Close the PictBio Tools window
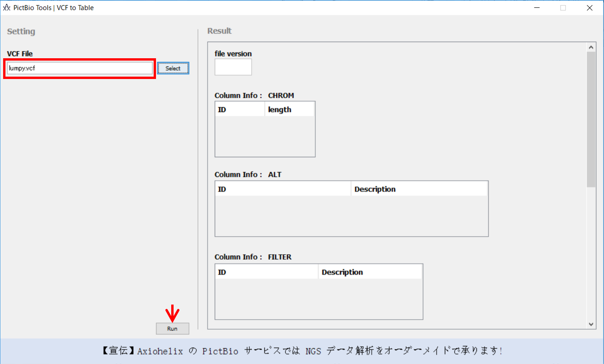This screenshot has height=364, width=604. coord(590,8)
